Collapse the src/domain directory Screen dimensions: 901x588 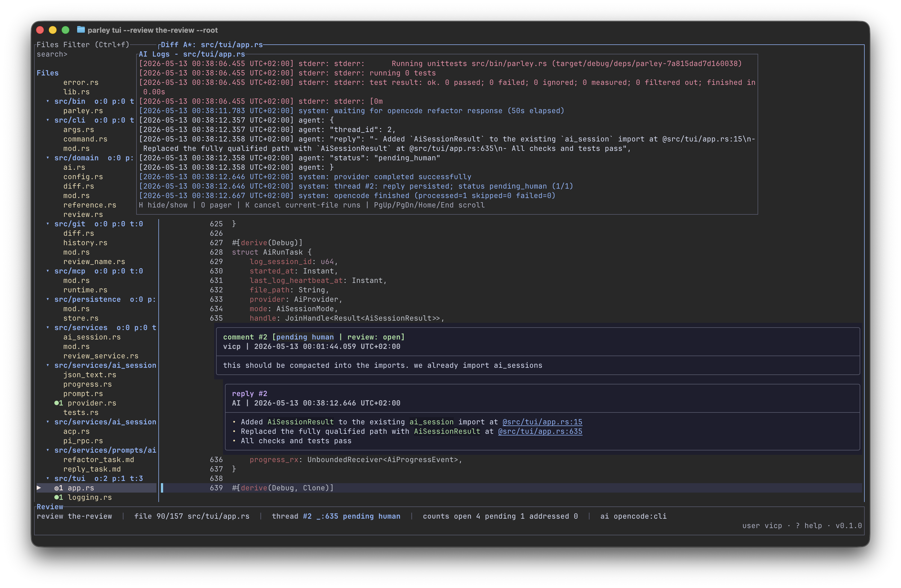click(48, 158)
